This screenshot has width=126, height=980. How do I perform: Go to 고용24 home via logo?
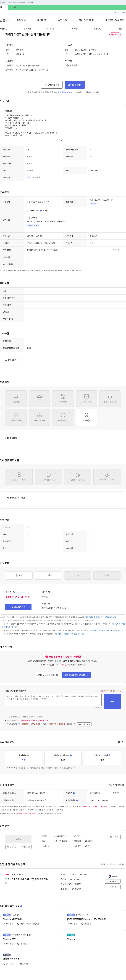(x=5, y=20)
